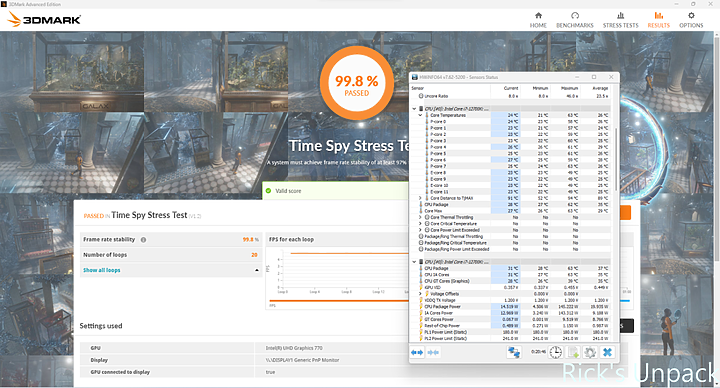Screen dimensions: 720x388
Task: Click the Maximum column header
Action: pos(565,88)
